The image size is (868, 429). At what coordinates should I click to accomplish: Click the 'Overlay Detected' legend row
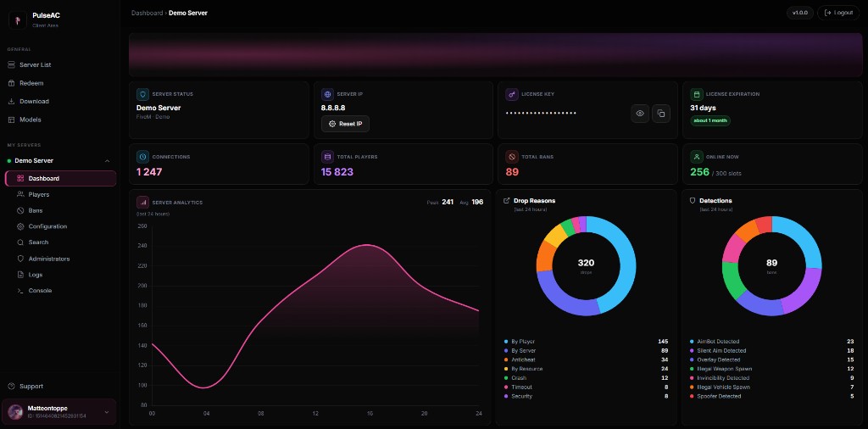tap(771, 359)
